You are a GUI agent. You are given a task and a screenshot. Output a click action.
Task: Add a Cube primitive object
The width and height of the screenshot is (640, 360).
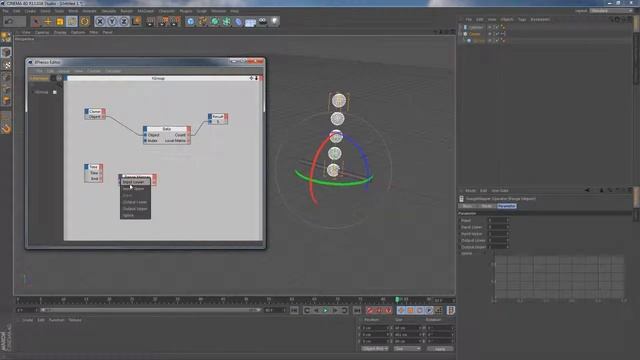pyautogui.click(x=190, y=21)
